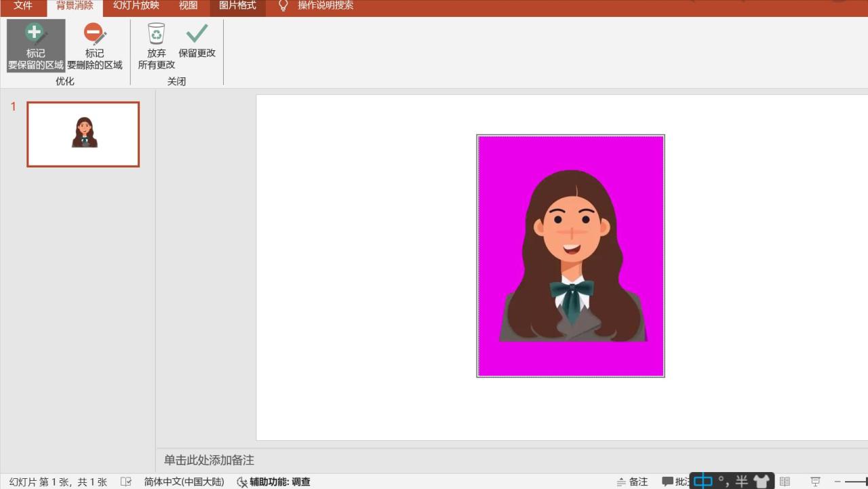868x489 pixels.
Task: Select slide 1 thumbnail in panel
Action: pyautogui.click(x=83, y=134)
